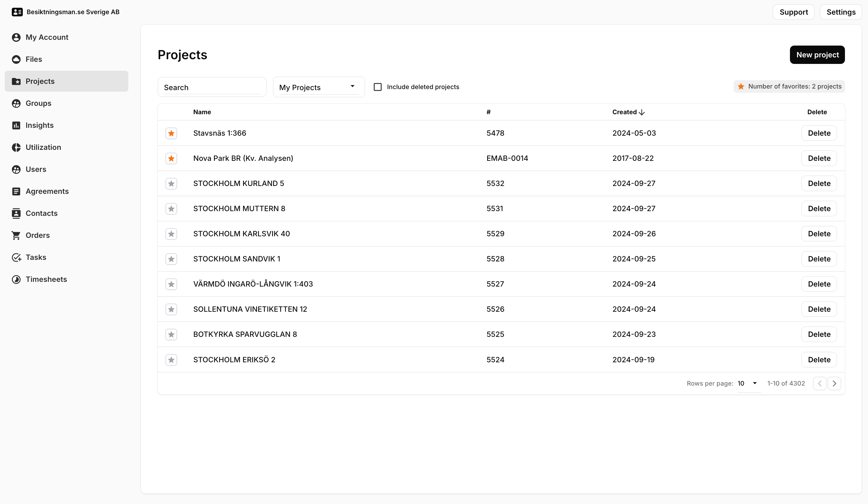
Task: Click the Orders shopping cart icon
Action: point(16,235)
